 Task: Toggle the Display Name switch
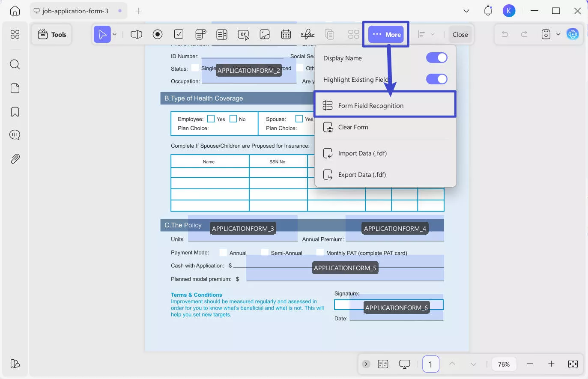coord(436,57)
